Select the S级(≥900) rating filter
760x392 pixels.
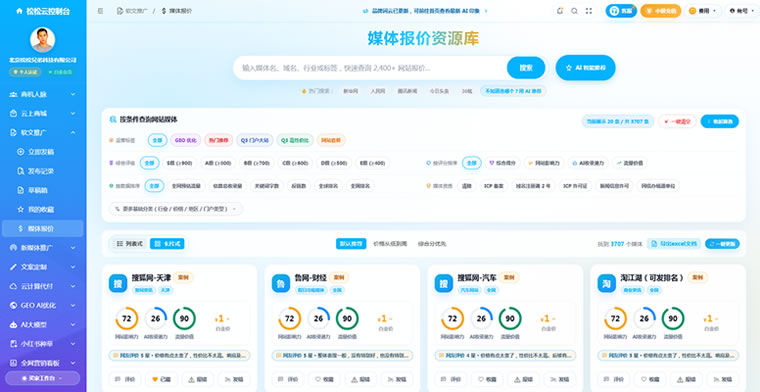point(179,163)
